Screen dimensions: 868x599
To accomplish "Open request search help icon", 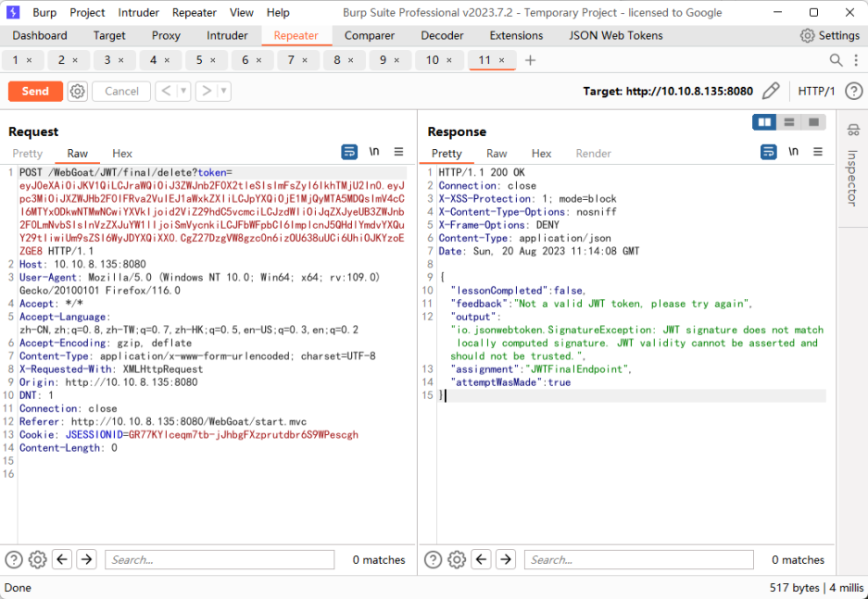I will point(13,560).
